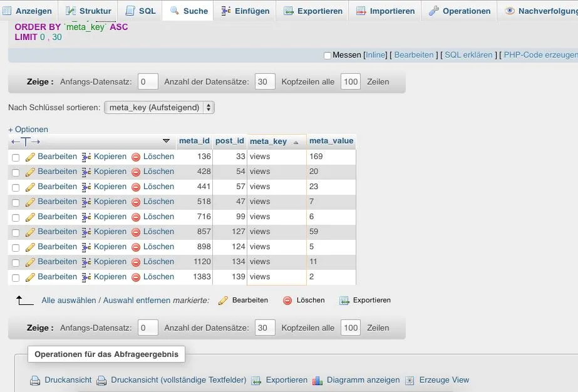This screenshot has width=578, height=392.
Task: Select the Suche tab
Action: click(x=188, y=11)
